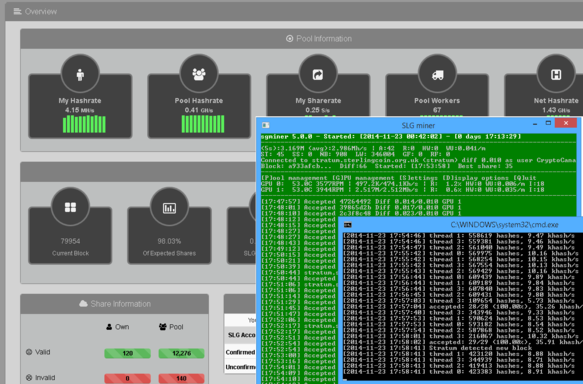Click the current block number 79954
The height and width of the screenshot is (384, 583).
click(x=70, y=241)
